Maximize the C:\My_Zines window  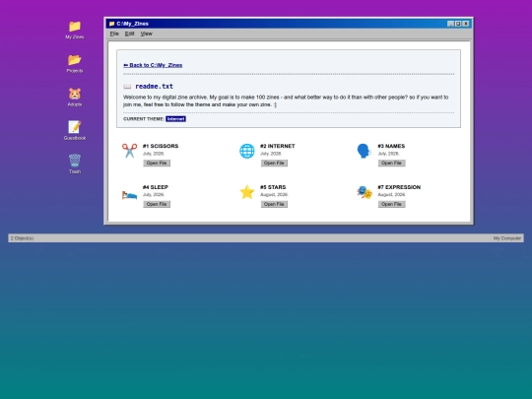(x=458, y=24)
